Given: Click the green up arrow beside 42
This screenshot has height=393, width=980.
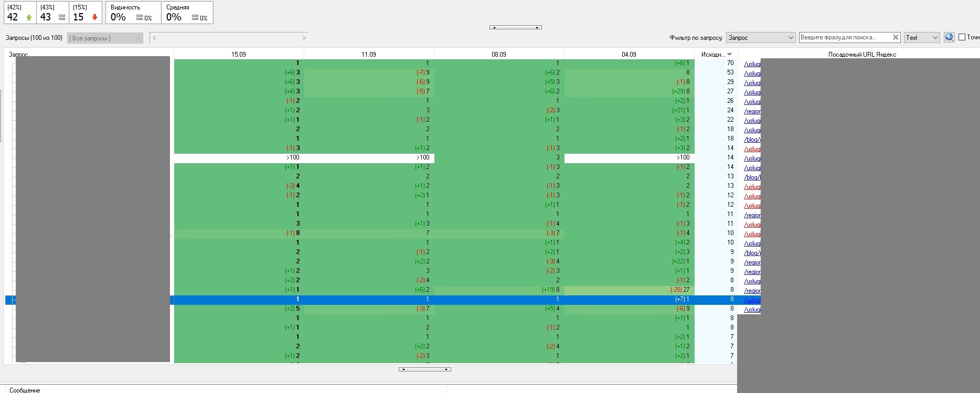Looking at the screenshot, I should [29, 17].
